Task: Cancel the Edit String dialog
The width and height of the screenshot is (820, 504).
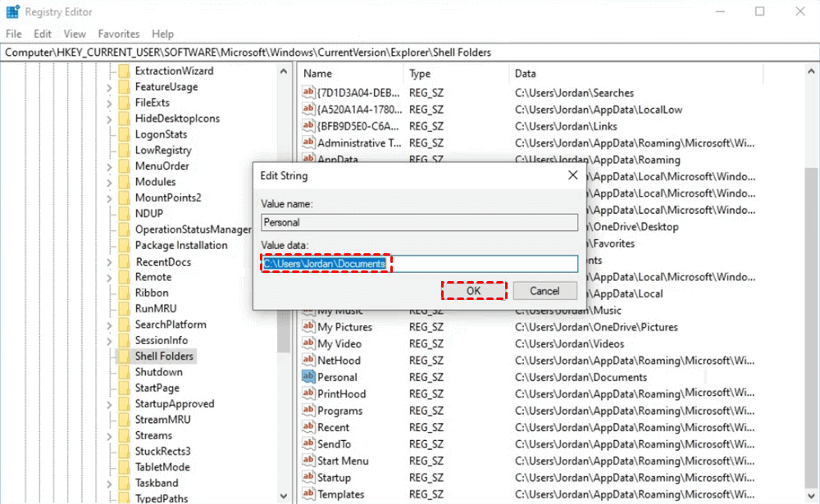Action: coord(545,291)
